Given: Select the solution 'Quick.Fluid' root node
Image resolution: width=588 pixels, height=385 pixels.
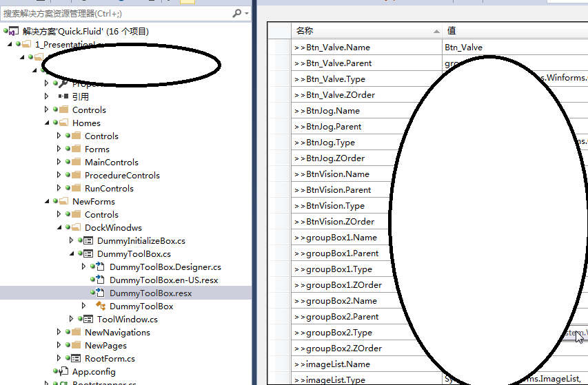Looking at the screenshot, I should (x=85, y=32).
